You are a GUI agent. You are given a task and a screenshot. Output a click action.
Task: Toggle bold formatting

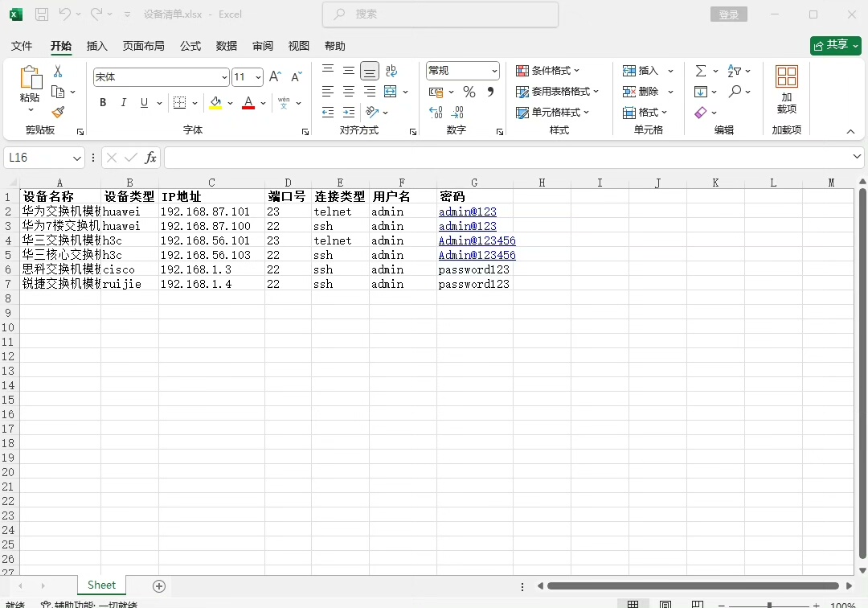pos(103,103)
